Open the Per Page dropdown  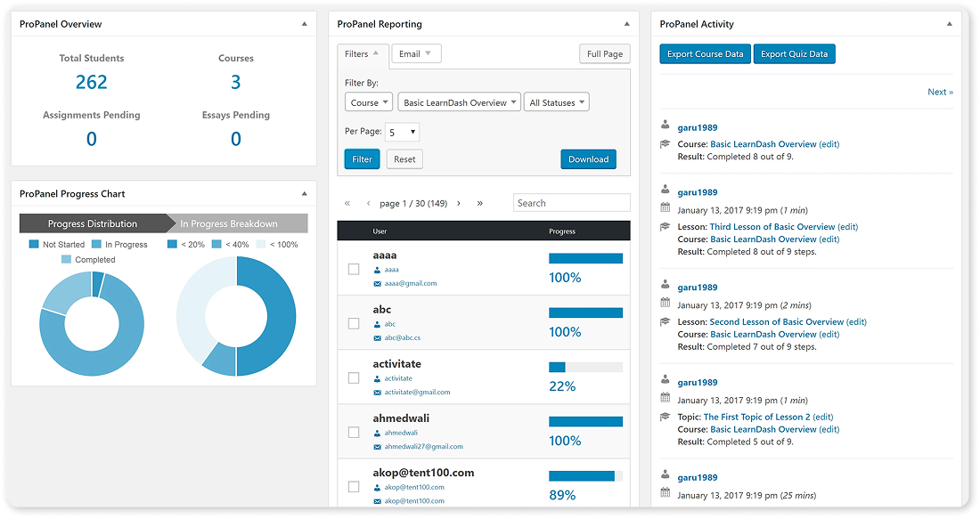[x=402, y=132]
